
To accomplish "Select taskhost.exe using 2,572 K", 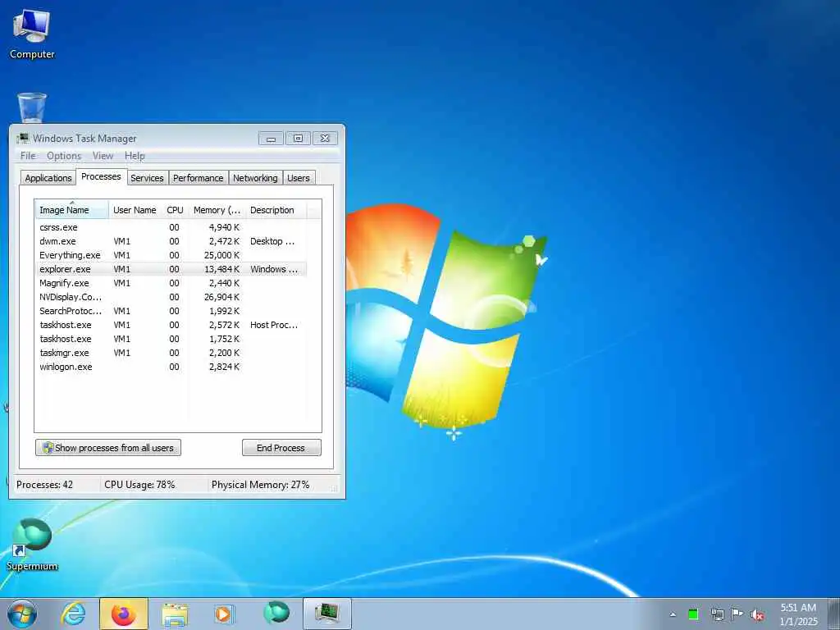I will pyautogui.click(x=171, y=325).
